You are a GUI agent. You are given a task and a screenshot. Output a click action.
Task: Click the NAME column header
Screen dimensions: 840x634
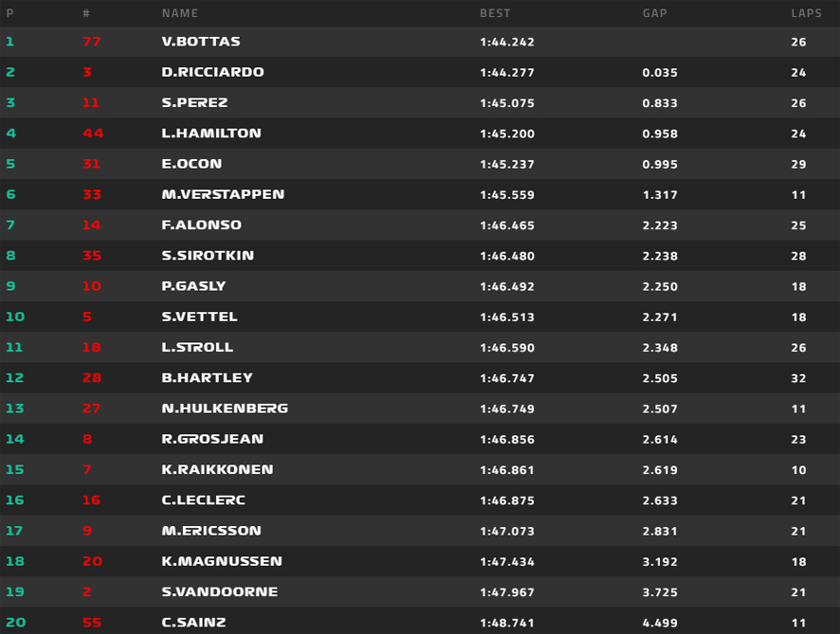tap(180, 13)
